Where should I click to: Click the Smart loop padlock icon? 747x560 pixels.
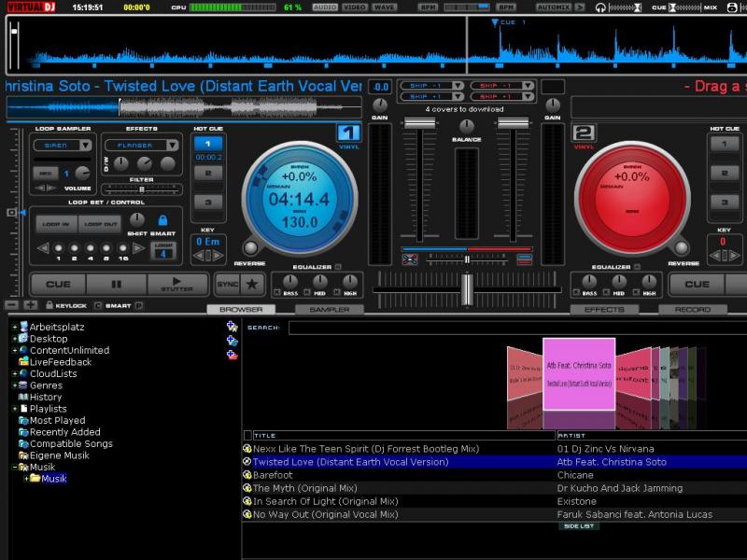163,220
